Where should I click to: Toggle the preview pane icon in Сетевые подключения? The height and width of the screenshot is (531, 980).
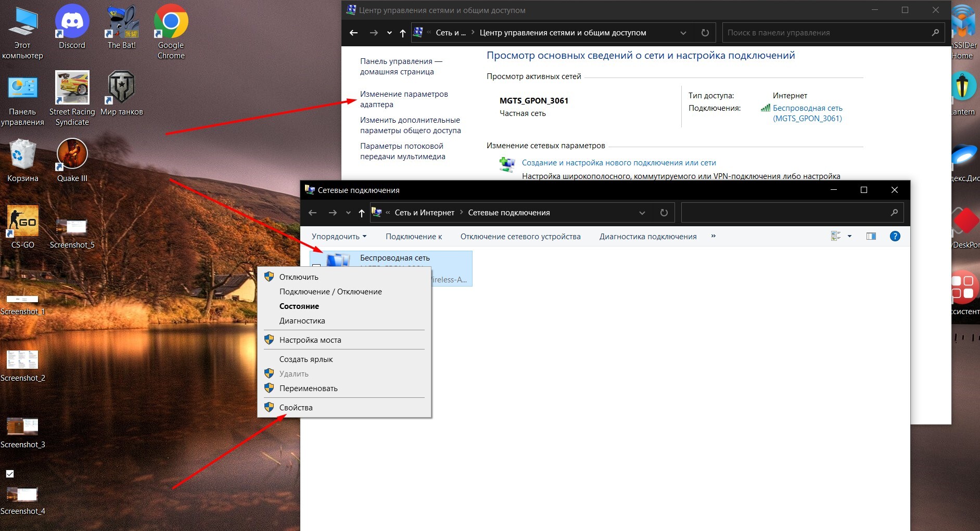click(871, 236)
